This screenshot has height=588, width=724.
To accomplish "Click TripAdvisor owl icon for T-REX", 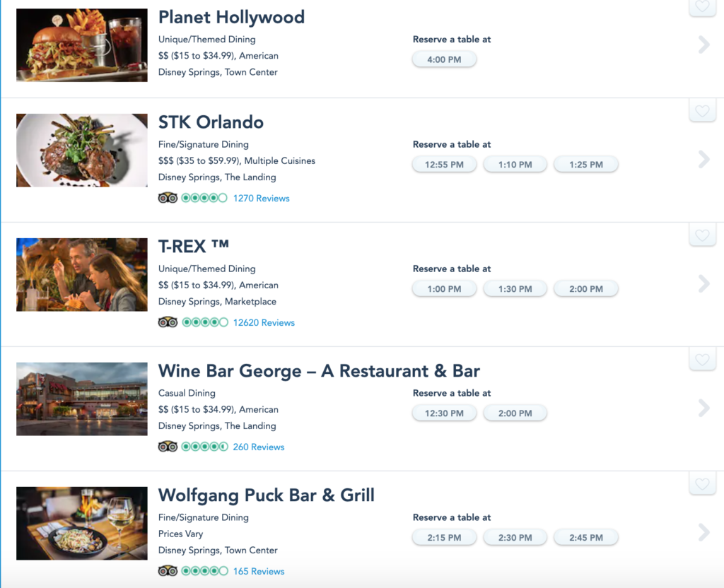I will (x=168, y=322).
